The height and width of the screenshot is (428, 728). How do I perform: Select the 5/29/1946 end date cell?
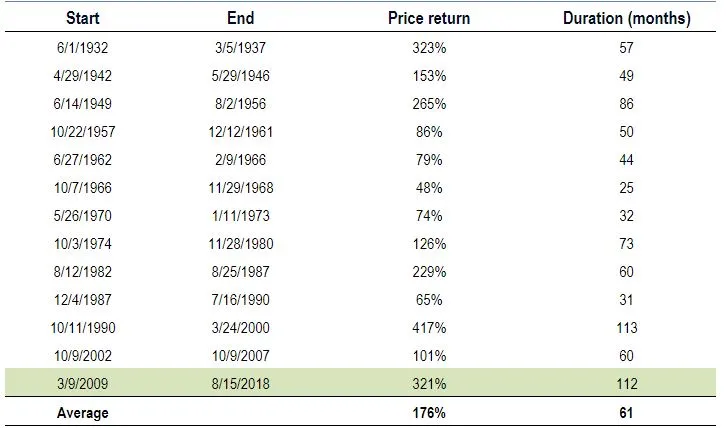click(240, 76)
